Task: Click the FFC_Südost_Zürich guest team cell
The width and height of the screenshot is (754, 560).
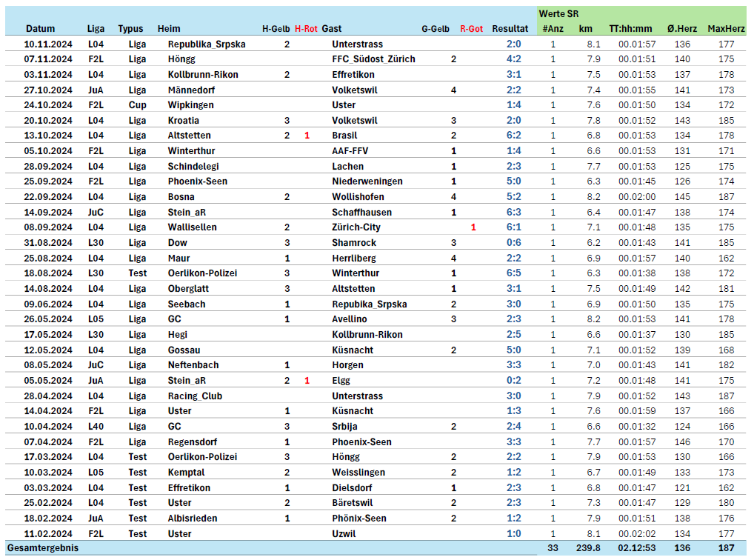Action: pos(373,59)
